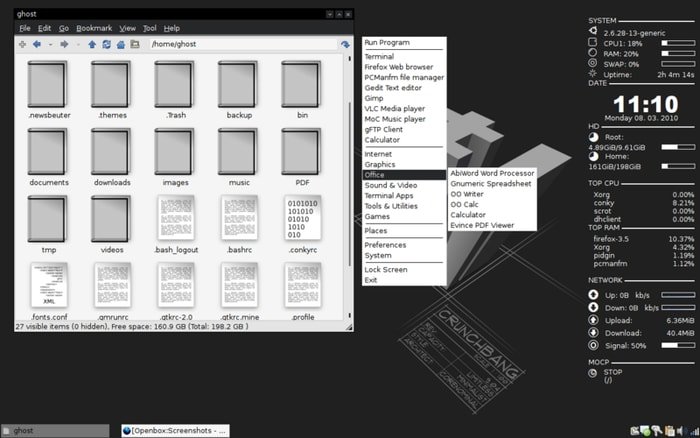Open the View menu
Viewport: 700px width, 438px height.
(127, 28)
